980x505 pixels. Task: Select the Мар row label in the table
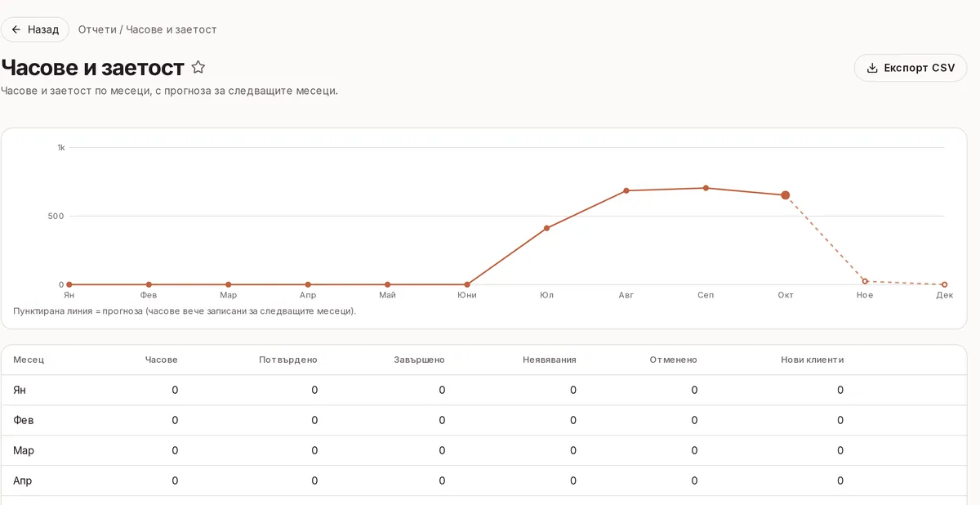point(24,450)
